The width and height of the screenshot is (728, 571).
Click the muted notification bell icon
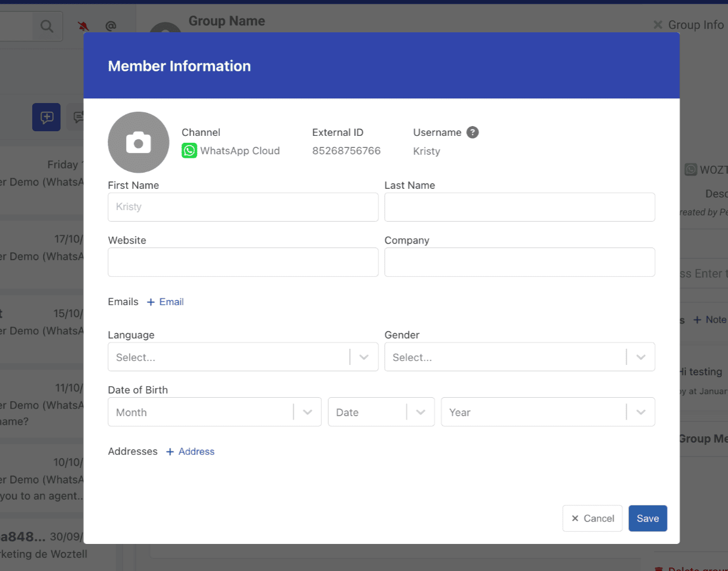(84, 26)
